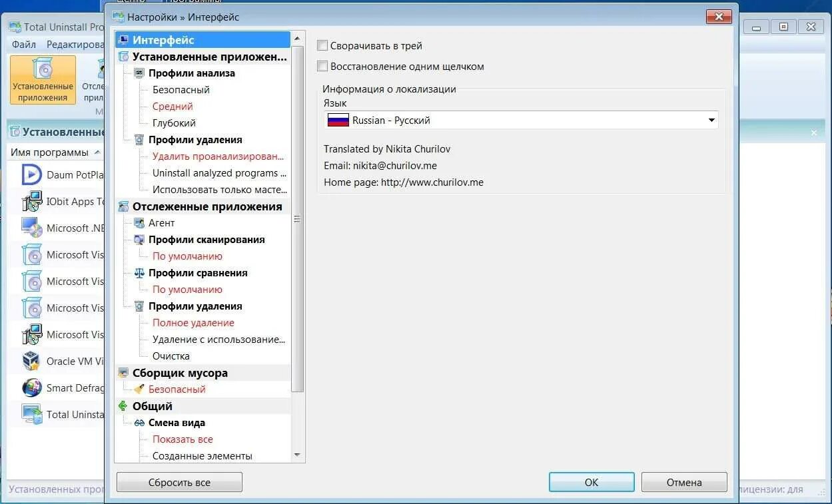Click the Отслеженные приложения category icon

123,206
